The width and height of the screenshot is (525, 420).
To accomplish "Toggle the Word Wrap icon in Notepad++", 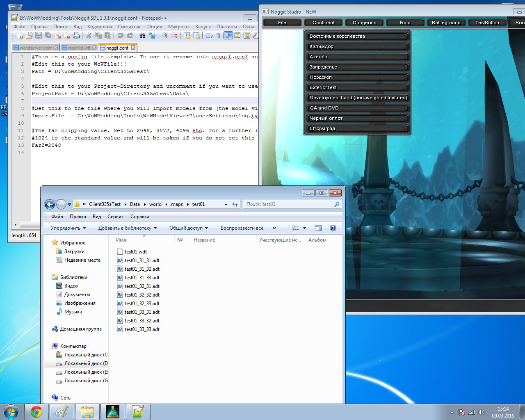I will click(209, 36).
